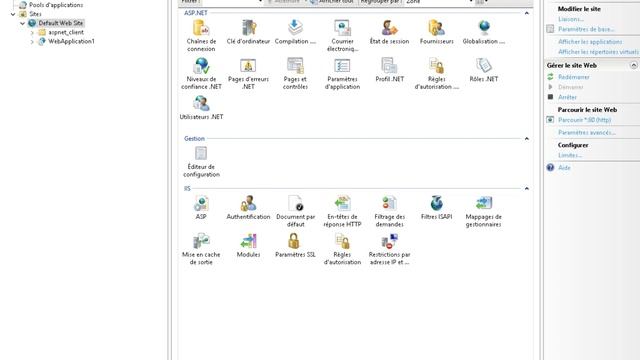Viewport: 640px width, 360px height.
Task: Open Pages et contrôles feature
Action: [295, 73]
